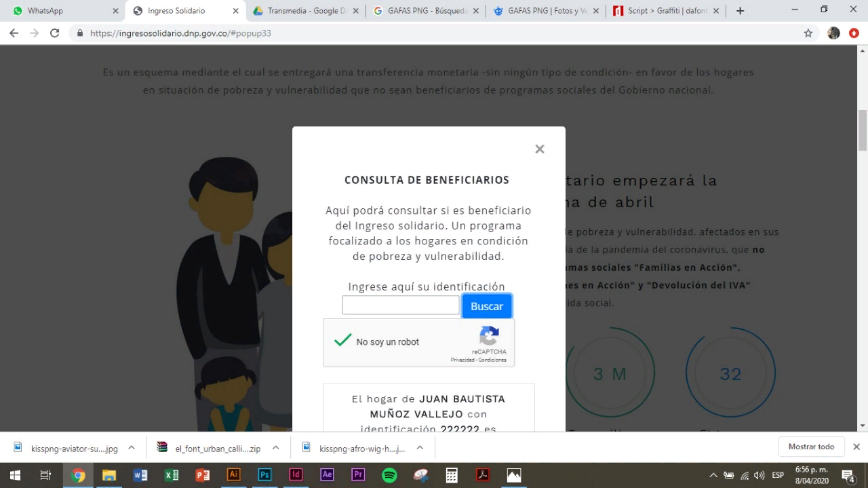Launch Adobe Illustrator from taskbar

pos(233,475)
